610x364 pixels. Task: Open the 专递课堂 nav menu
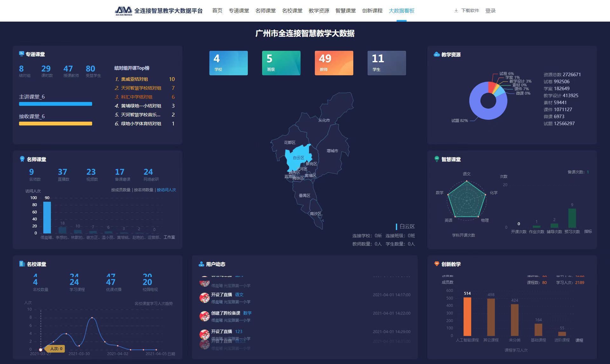tap(239, 11)
